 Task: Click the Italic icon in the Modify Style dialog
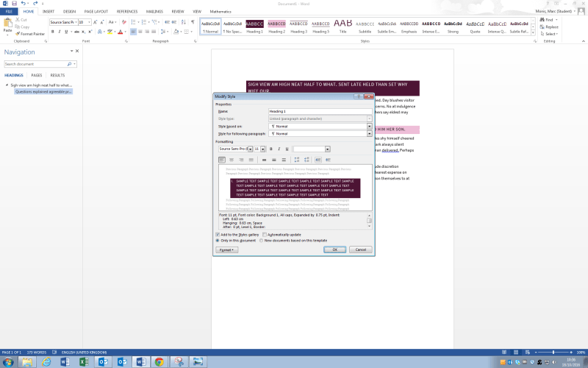[x=279, y=149]
